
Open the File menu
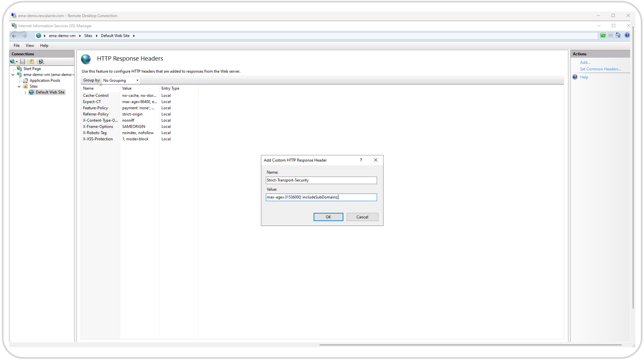(16, 46)
